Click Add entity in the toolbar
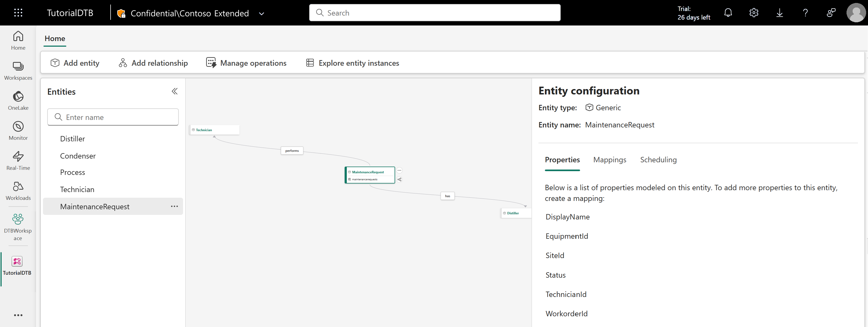This screenshot has height=327, width=868. [x=75, y=63]
